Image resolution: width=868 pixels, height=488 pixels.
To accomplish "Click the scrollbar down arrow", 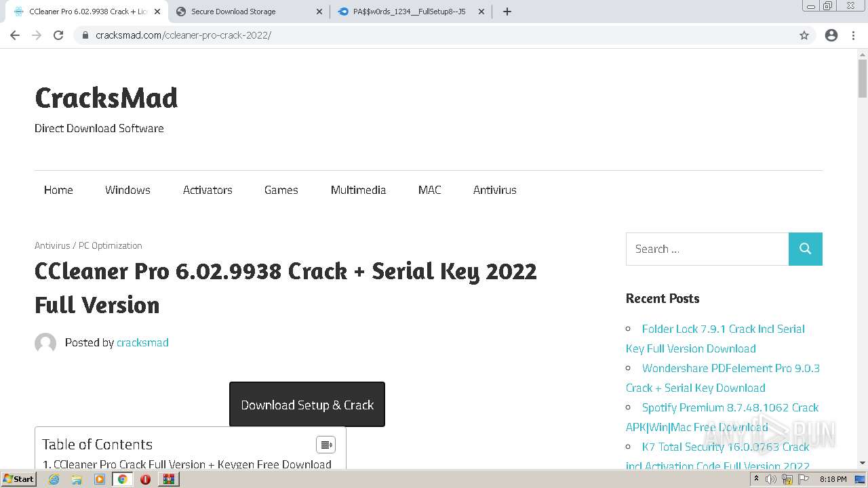I will (863, 463).
